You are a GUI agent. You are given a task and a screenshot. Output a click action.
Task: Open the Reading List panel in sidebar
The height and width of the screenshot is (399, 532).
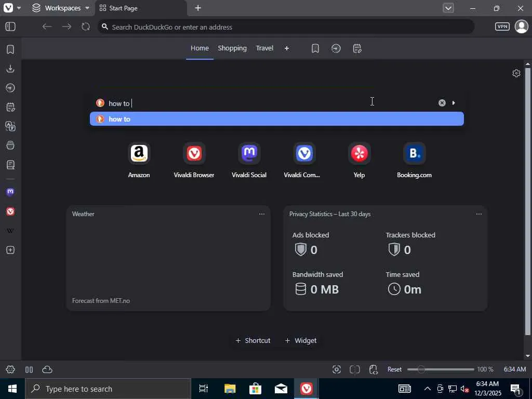point(10,165)
